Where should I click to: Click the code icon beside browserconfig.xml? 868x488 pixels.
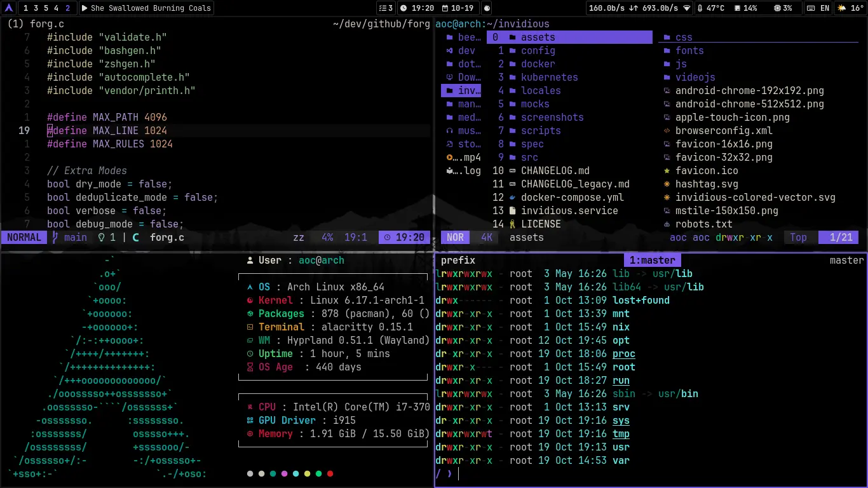point(667,131)
